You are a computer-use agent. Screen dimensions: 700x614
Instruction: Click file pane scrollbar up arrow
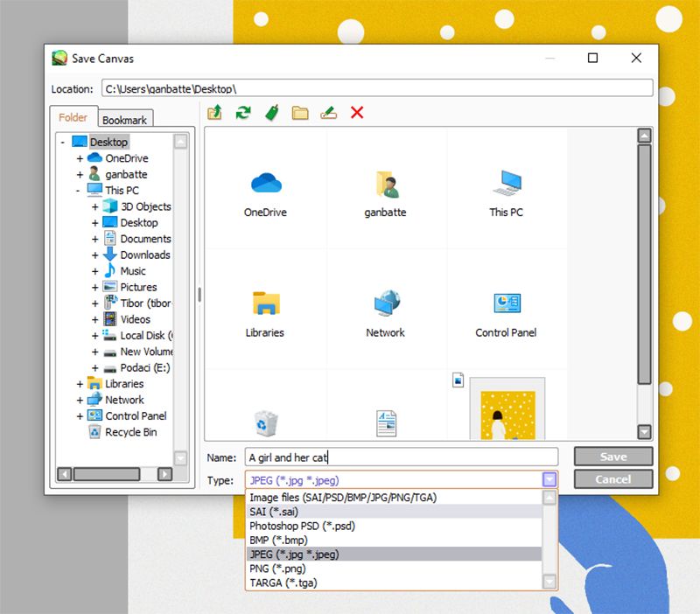click(644, 136)
